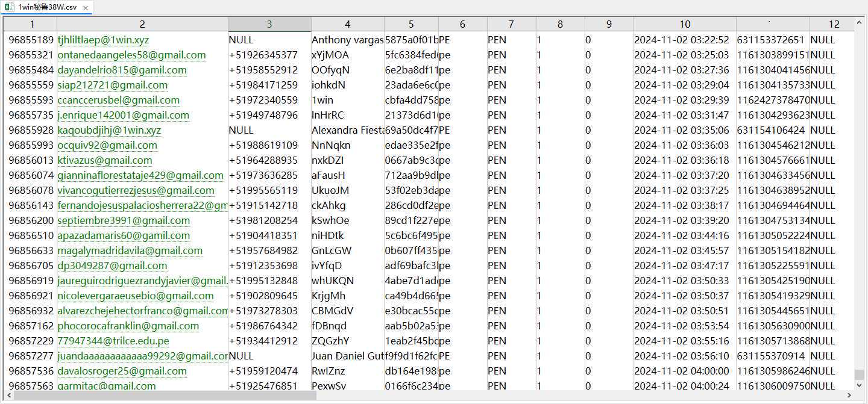Click timestamp 2024-11-02 03:50:51

(681, 311)
